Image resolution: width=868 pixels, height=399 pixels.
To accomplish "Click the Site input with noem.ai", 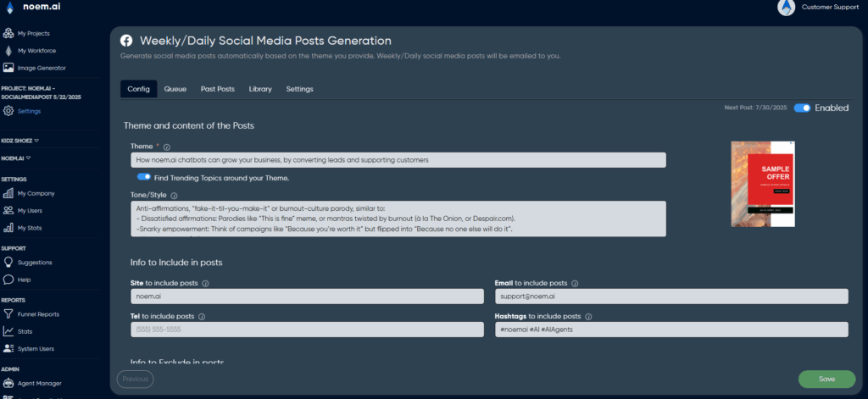I will pos(307,296).
